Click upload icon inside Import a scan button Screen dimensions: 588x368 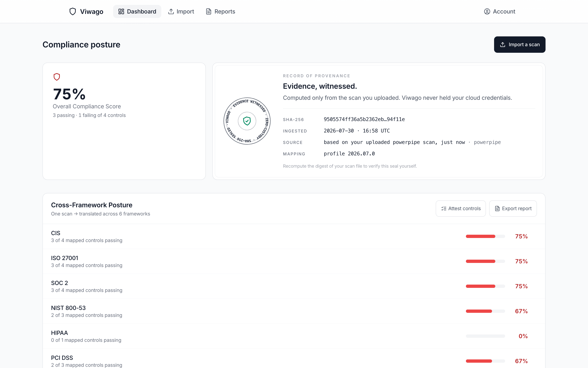click(x=503, y=45)
